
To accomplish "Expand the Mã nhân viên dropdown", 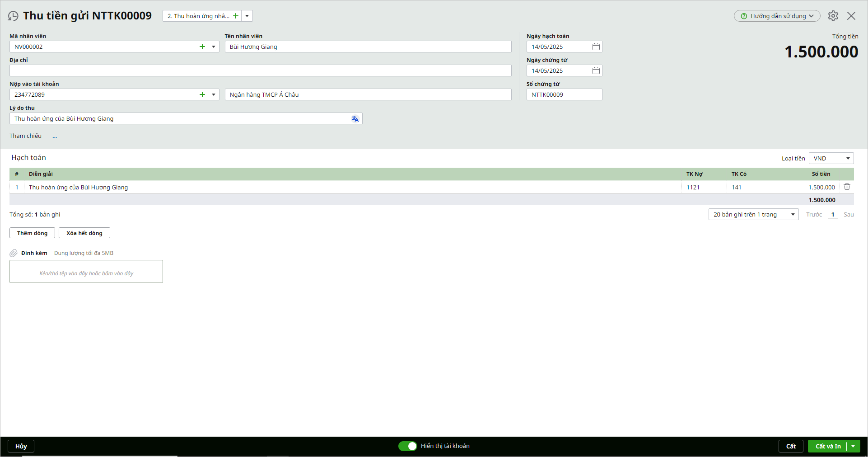I will pyautogui.click(x=214, y=47).
